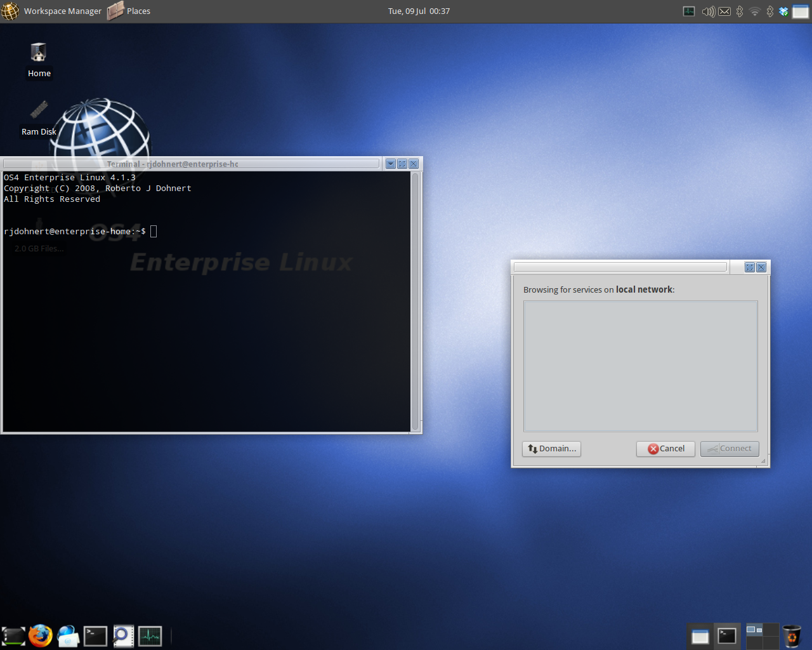Viewport: 812px width, 650px height.
Task: Cancel the local network service browsing
Action: (x=665, y=449)
